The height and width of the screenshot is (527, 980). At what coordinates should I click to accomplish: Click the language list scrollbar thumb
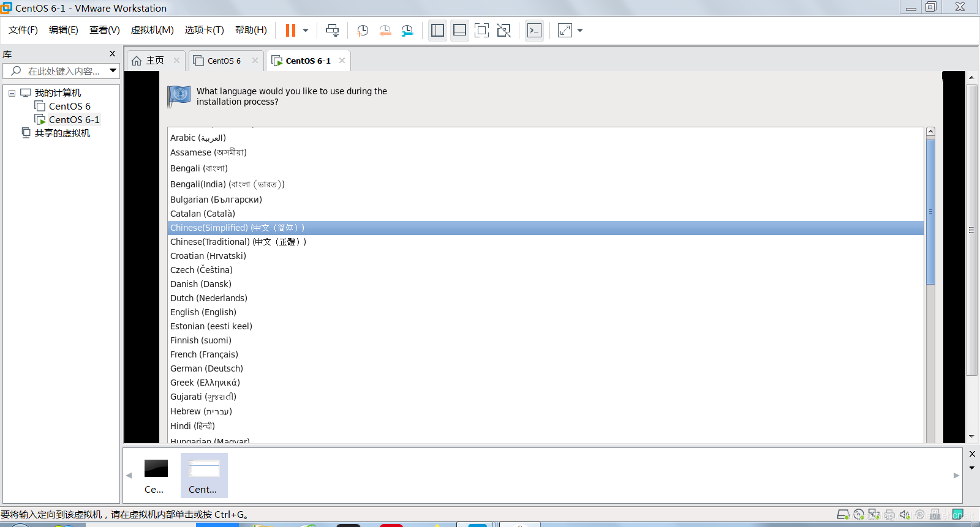930,212
